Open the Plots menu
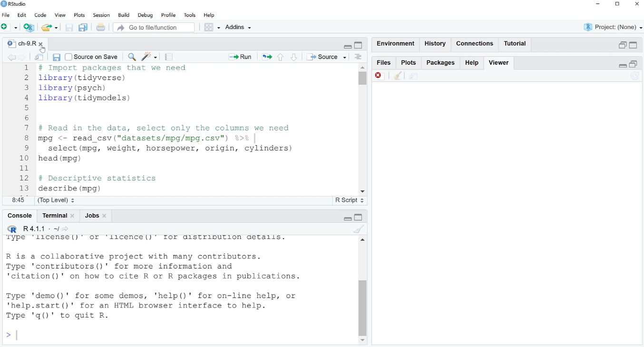Screen dimensions: 644x347 tap(79, 15)
